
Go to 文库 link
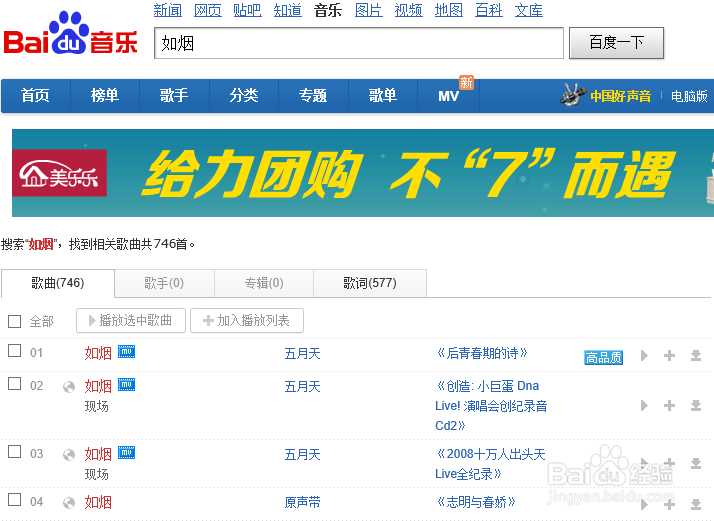pyautogui.click(x=529, y=10)
